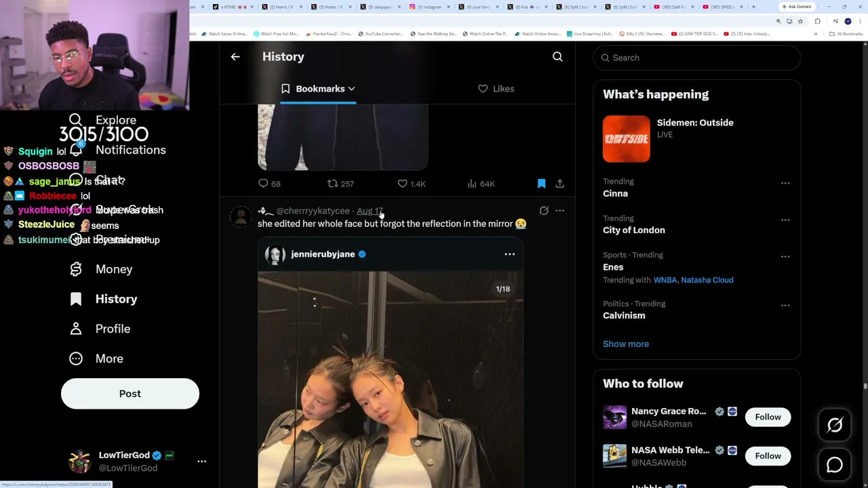Open WNBA trending link

click(x=665, y=280)
